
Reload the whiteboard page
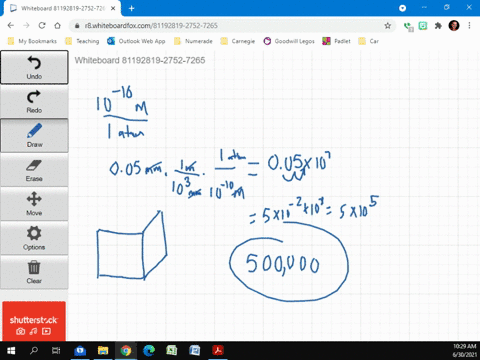point(42,26)
